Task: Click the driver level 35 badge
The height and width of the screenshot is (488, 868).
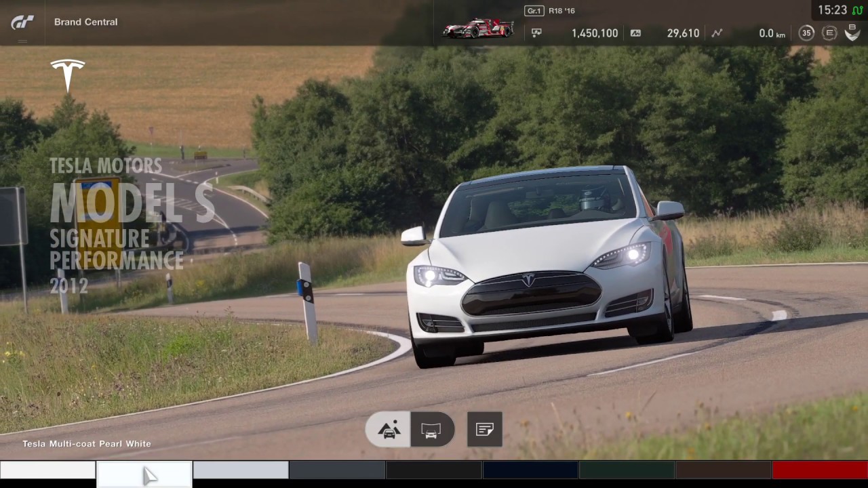Action: point(806,33)
